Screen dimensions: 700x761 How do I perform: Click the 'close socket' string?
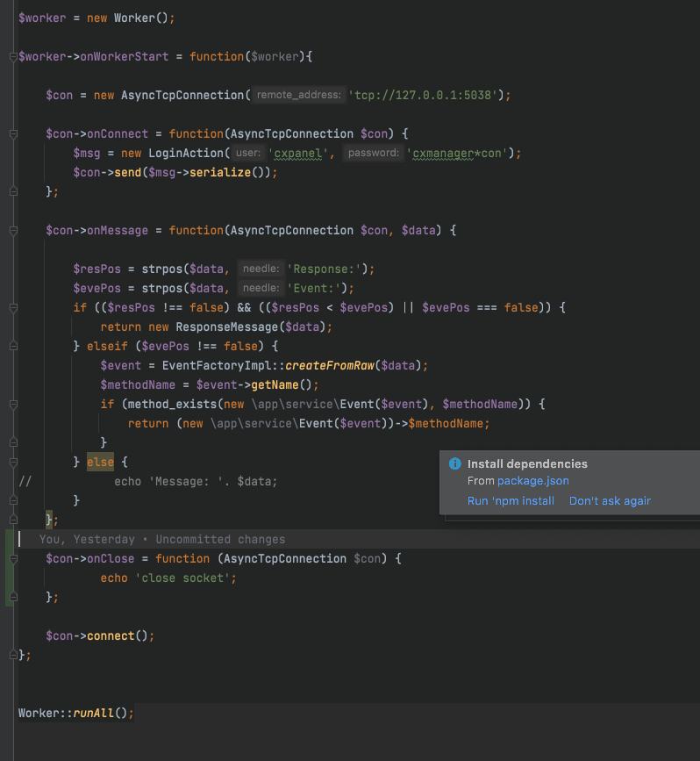click(182, 578)
